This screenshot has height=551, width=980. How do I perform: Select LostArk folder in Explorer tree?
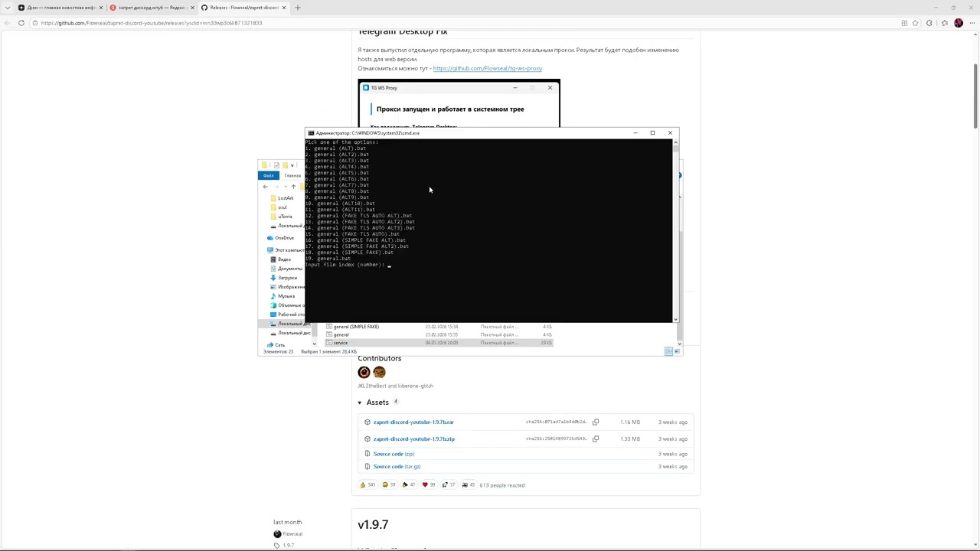[x=282, y=198]
